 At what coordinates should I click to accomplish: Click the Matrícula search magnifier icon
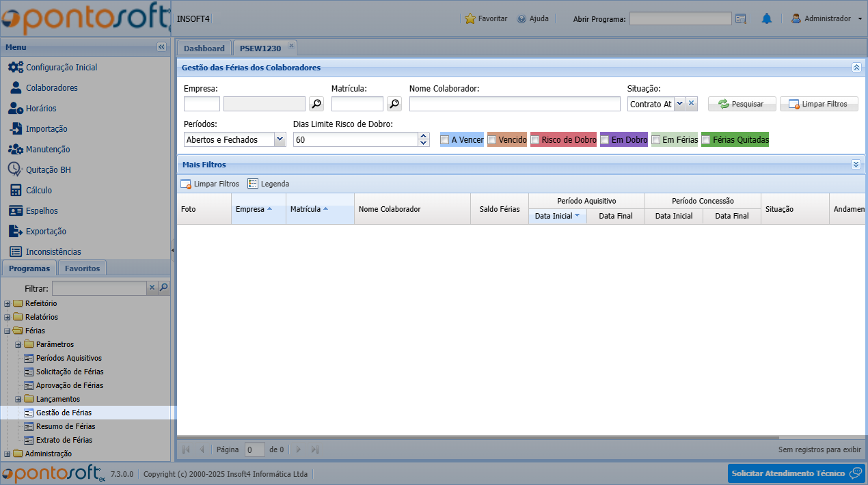tap(394, 104)
